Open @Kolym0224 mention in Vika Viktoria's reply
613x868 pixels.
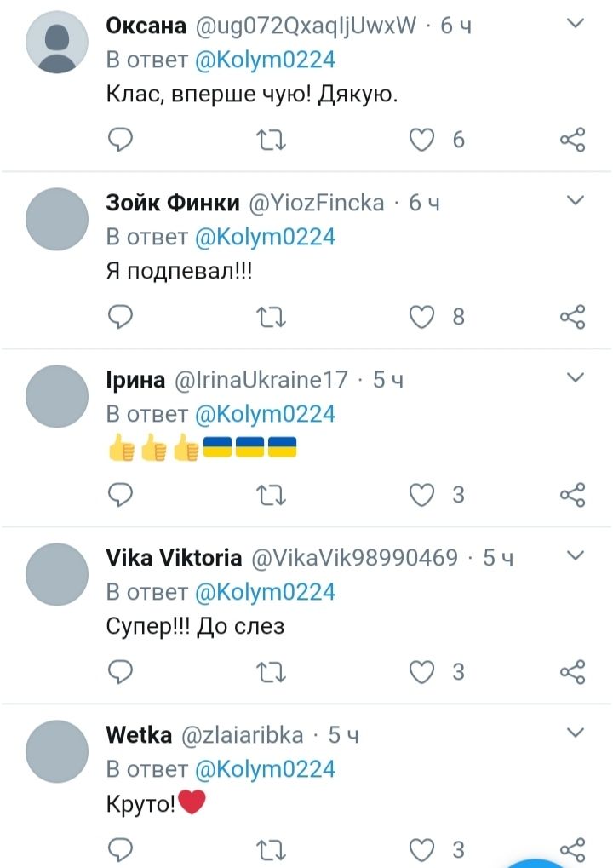(x=265, y=591)
